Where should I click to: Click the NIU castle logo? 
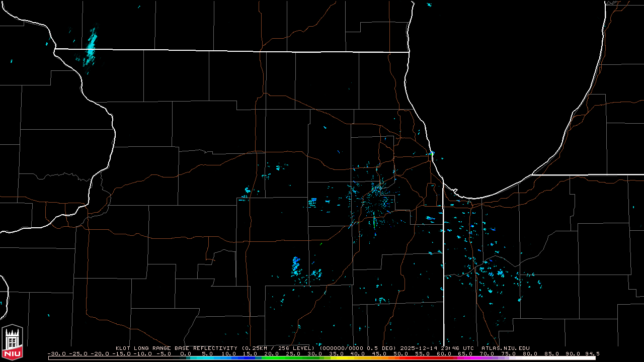pyautogui.click(x=12, y=342)
